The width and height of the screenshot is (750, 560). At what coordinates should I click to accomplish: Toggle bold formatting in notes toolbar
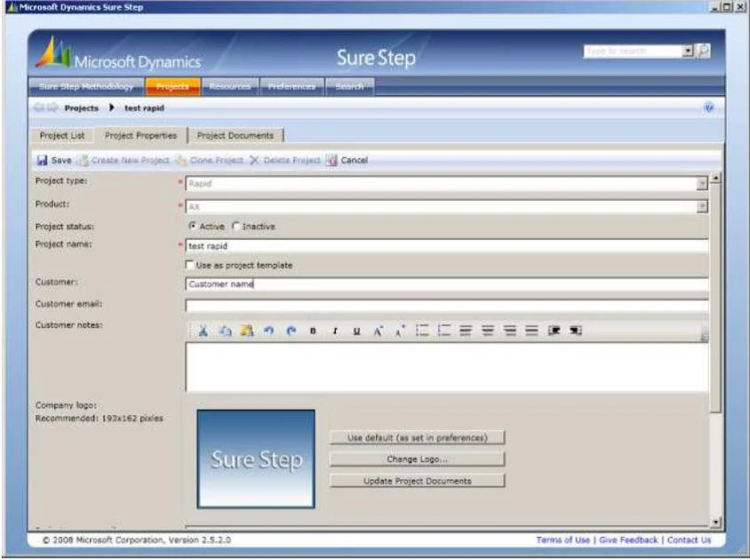pyautogui.click(x=313, y=331)
